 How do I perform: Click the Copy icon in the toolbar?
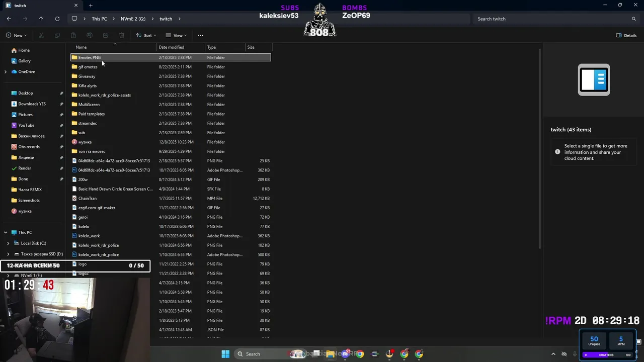click(x=57, y=35)
